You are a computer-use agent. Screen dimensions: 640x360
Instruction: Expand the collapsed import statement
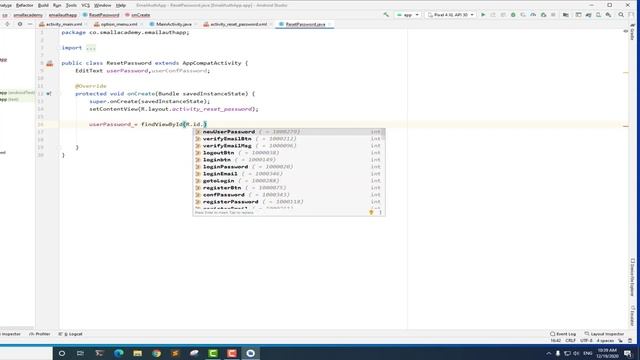[x=91, y=48]
